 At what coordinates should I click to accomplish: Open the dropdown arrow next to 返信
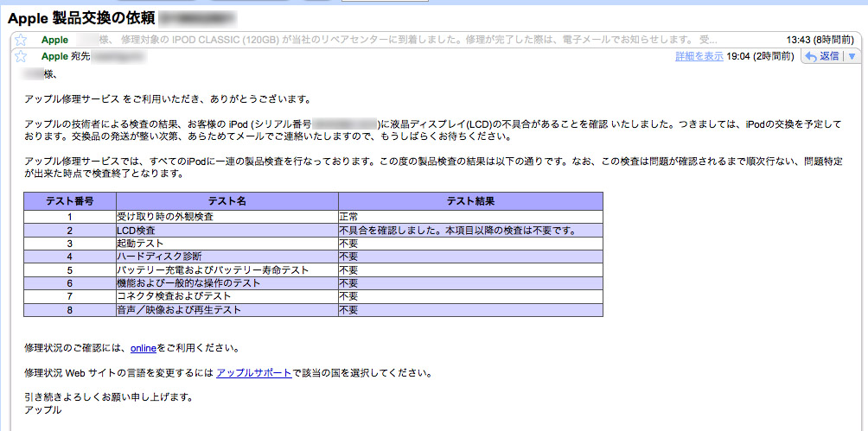(x=852, y=56)
